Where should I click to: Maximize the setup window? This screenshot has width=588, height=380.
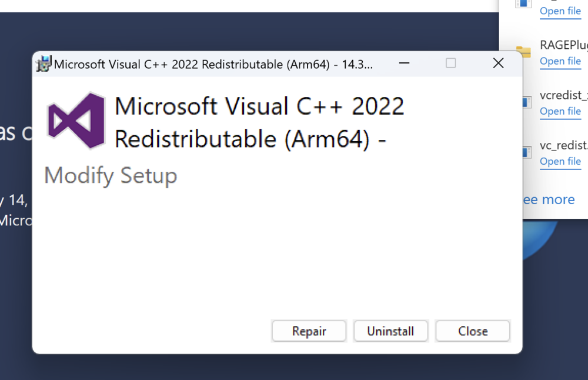[x=450, y=63]
